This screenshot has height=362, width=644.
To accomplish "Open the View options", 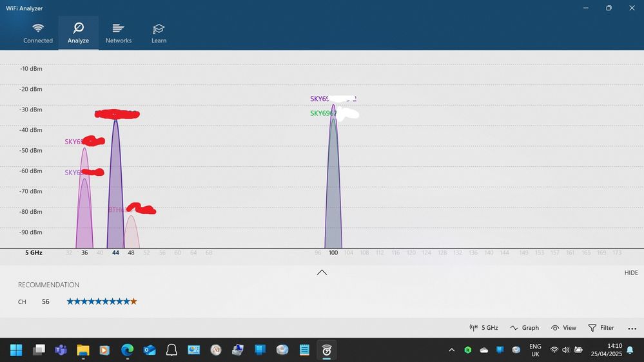I will pyautogui.click(x=563, y=327).
